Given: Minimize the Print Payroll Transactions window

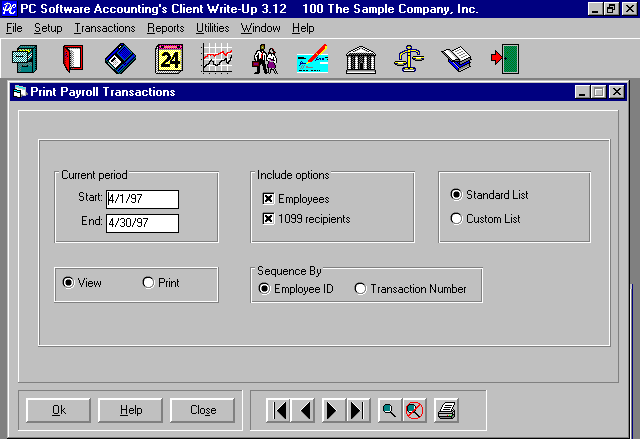Looking at the screenshot, I should pos(582,92).
